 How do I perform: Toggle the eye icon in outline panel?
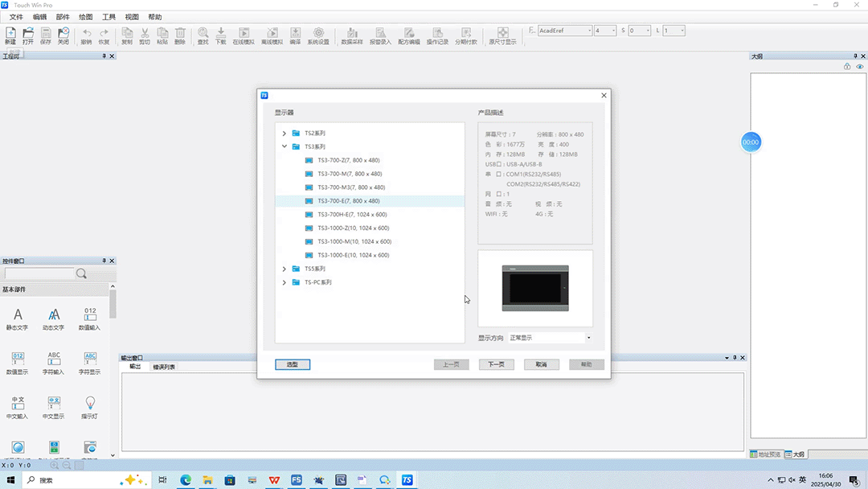coord(860,67)
